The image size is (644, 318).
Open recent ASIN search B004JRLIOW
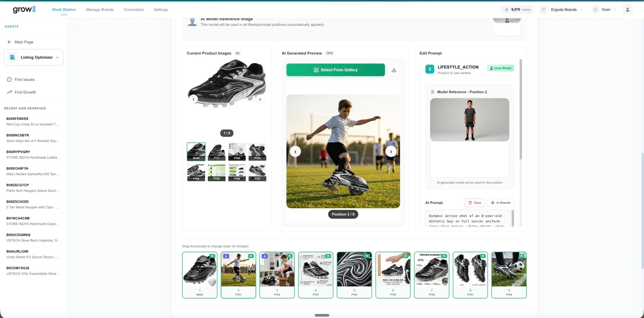click(33, 254)
